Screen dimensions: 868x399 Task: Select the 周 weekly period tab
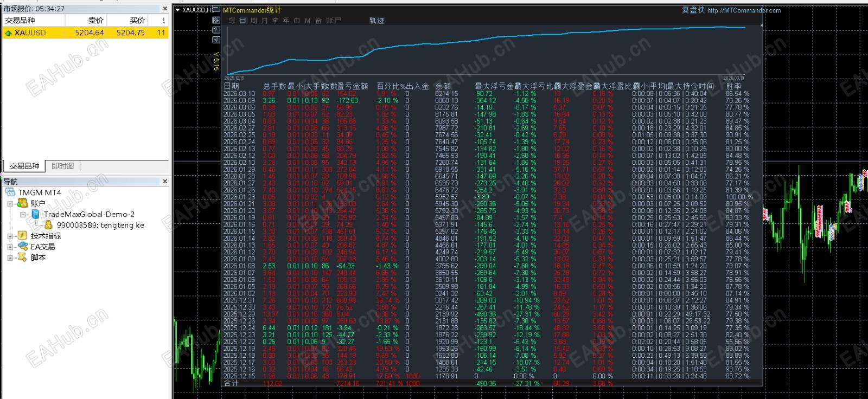point(253,21)
